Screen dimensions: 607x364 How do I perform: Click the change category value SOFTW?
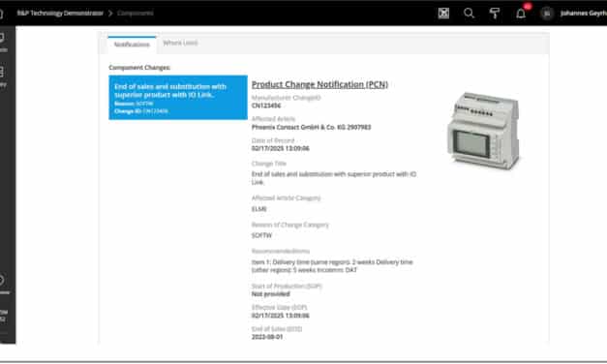pyautogui.click(x=261, y=235)
